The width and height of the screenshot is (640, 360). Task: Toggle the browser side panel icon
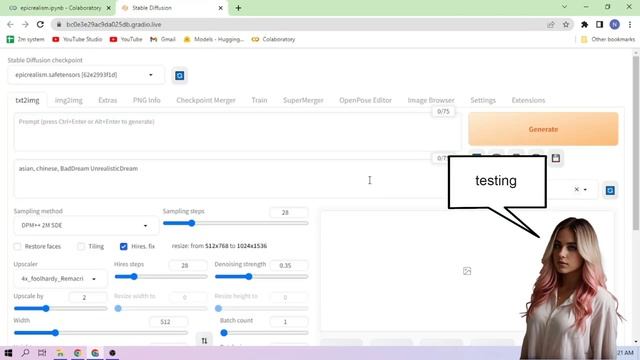(599, 24)
